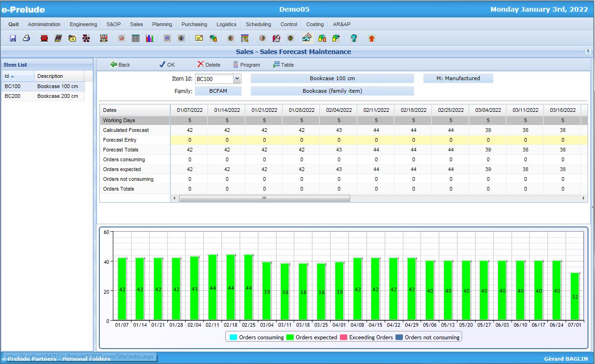Collapse the right-side panel splitter handle
This screenshot has width=595, height=364.
click(592, 206)
